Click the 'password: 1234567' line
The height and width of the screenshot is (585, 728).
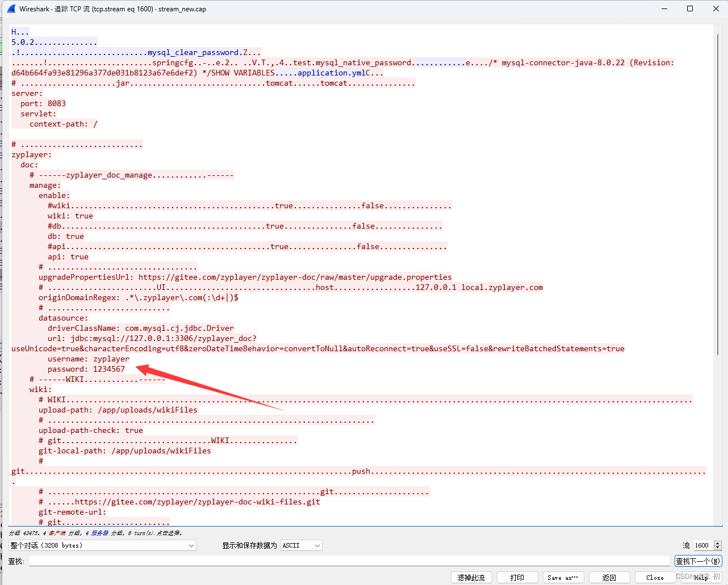point(86,369)
